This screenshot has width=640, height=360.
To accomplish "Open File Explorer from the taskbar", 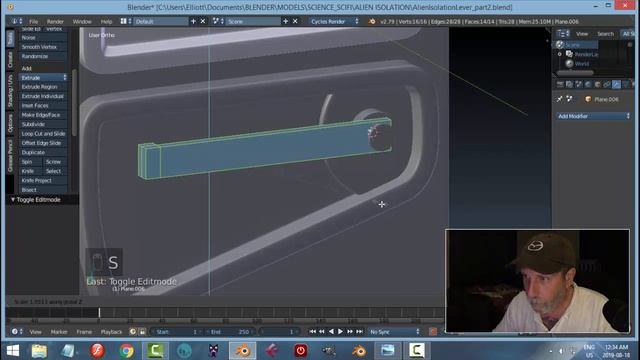I will (x=39, y=351).
